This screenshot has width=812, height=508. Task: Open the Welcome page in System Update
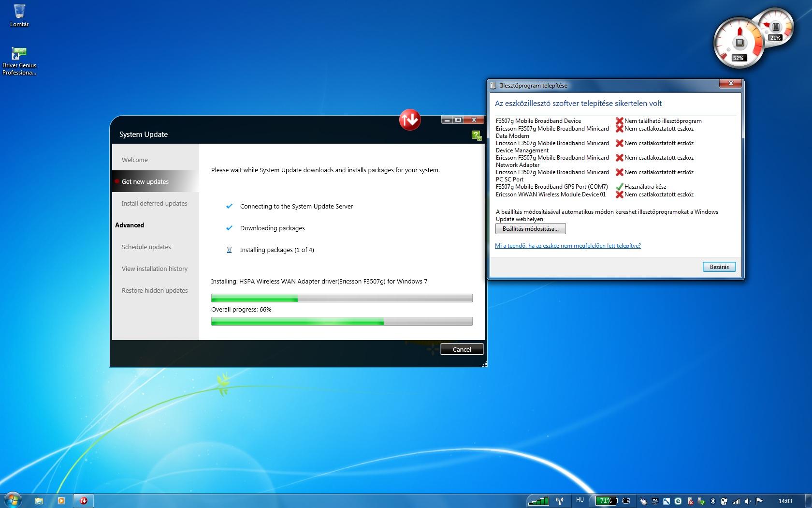point(135,160)
